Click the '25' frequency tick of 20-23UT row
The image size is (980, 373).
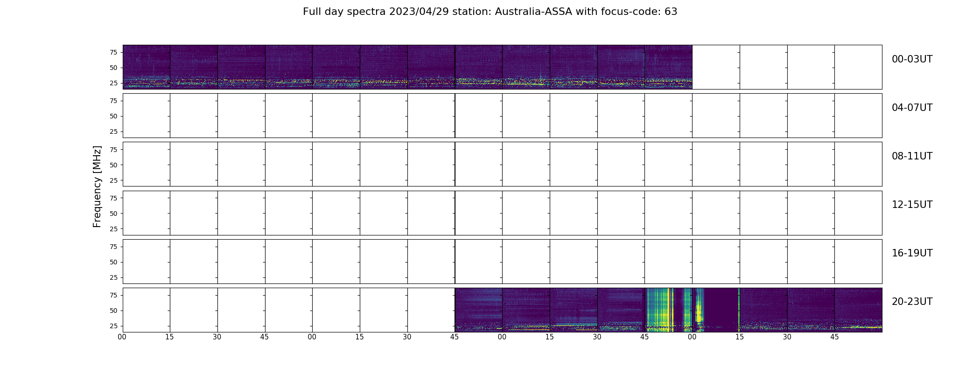click(x=113, y=326)
